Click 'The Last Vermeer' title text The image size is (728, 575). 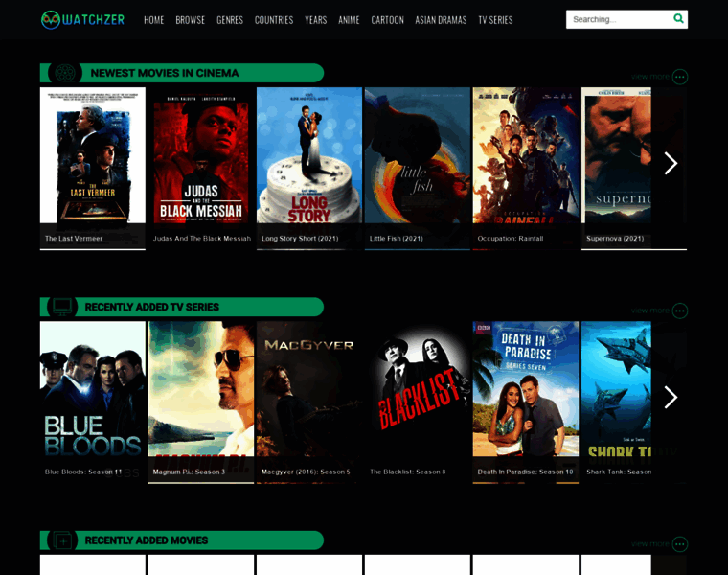[74, 239]
